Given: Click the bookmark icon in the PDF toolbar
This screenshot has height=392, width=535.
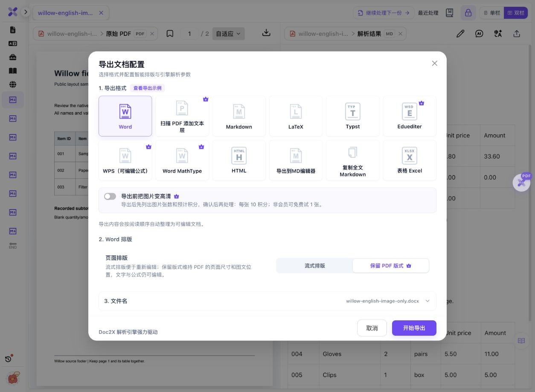Looking at the screenshot, I should point(170,33).
